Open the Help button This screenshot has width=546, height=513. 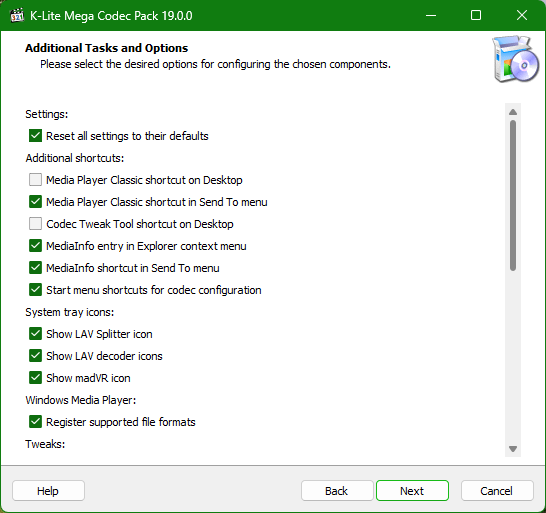pos(48,491)
